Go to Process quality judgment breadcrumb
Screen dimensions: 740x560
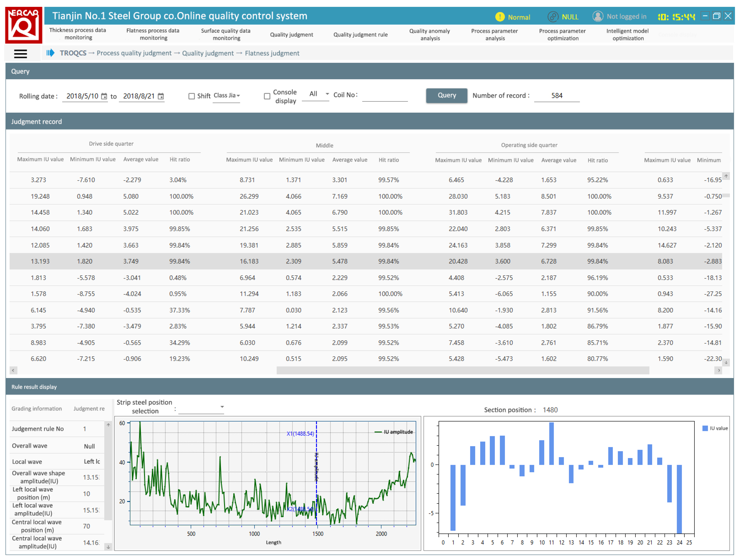pyautogui.click(x=134, y=53)
